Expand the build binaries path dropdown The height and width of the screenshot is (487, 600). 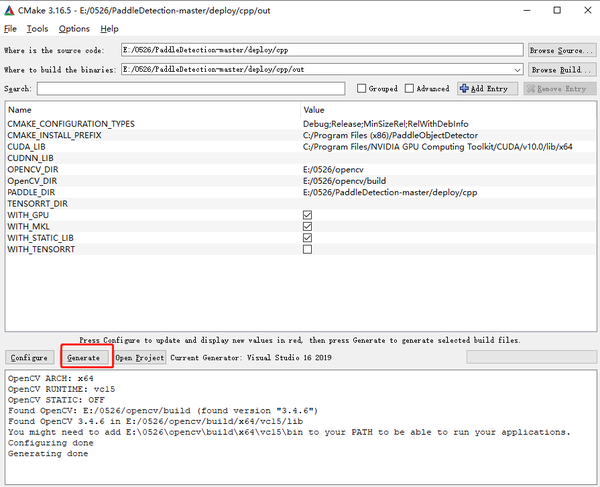(517, 70)
